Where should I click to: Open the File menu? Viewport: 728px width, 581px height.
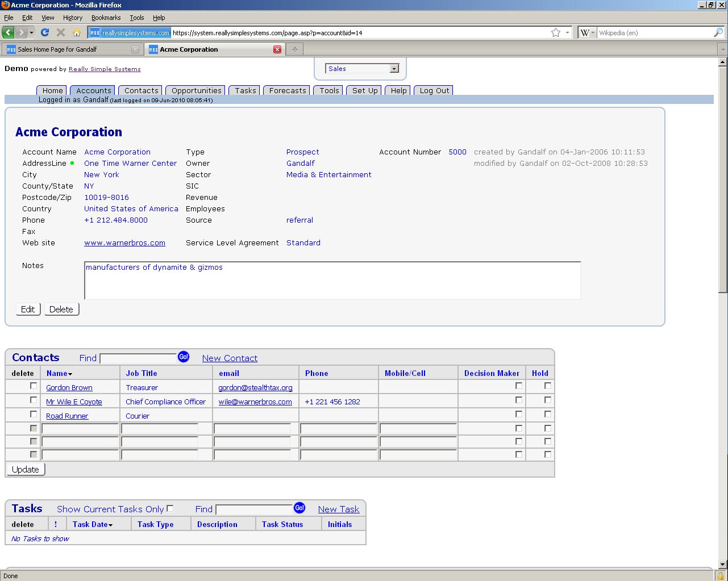click(x=9, y=18)
